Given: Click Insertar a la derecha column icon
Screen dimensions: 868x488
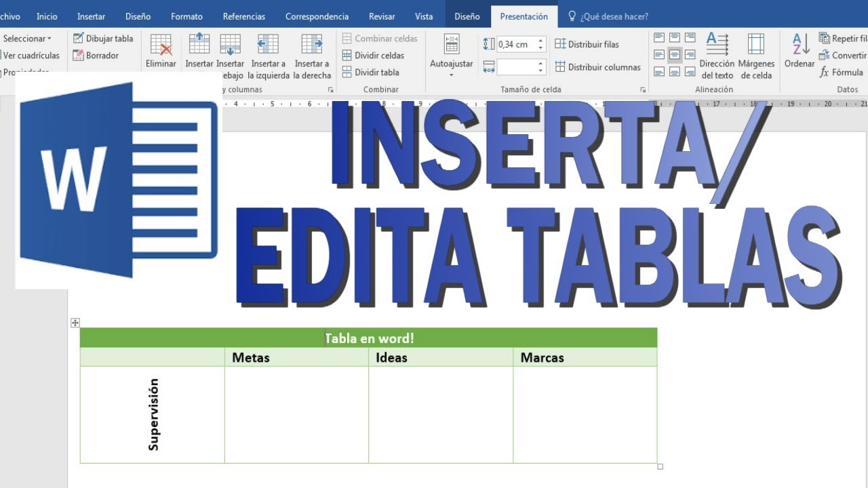Looking at the screenshot, I should coord(312,45).
